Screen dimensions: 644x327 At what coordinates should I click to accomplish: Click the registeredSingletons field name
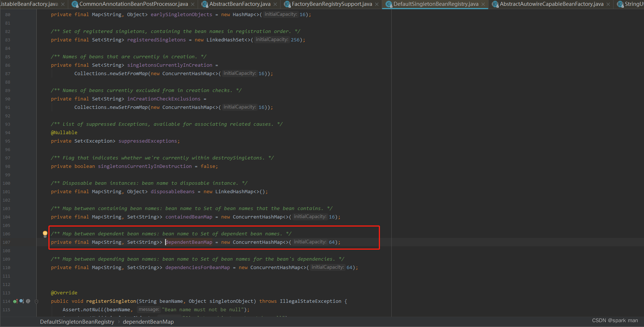[157, 40]
